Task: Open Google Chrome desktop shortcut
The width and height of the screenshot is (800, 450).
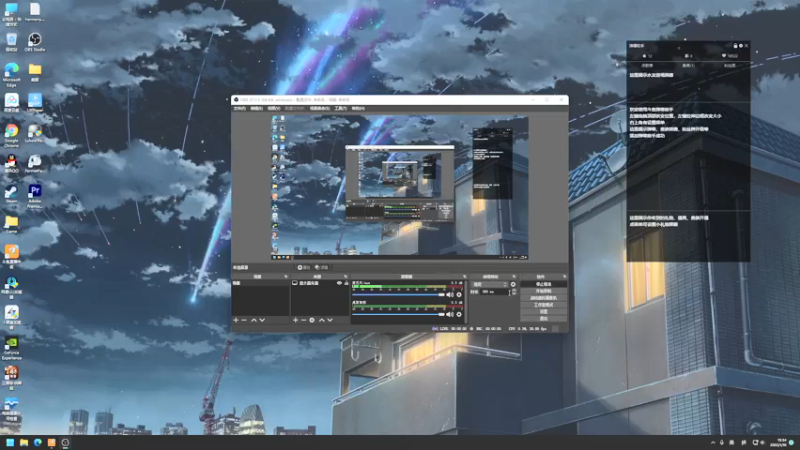Action: coord(11,136)
